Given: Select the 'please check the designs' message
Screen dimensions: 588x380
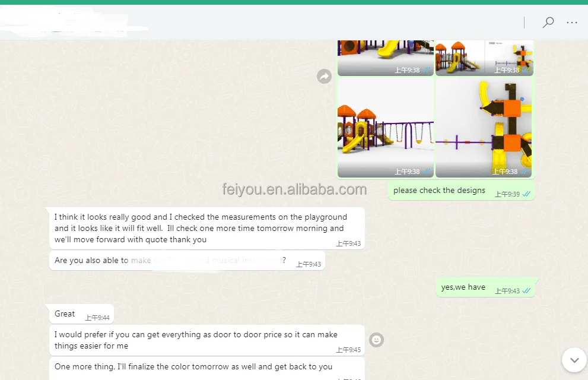Looking at the screenshot, I should (461, 191).
